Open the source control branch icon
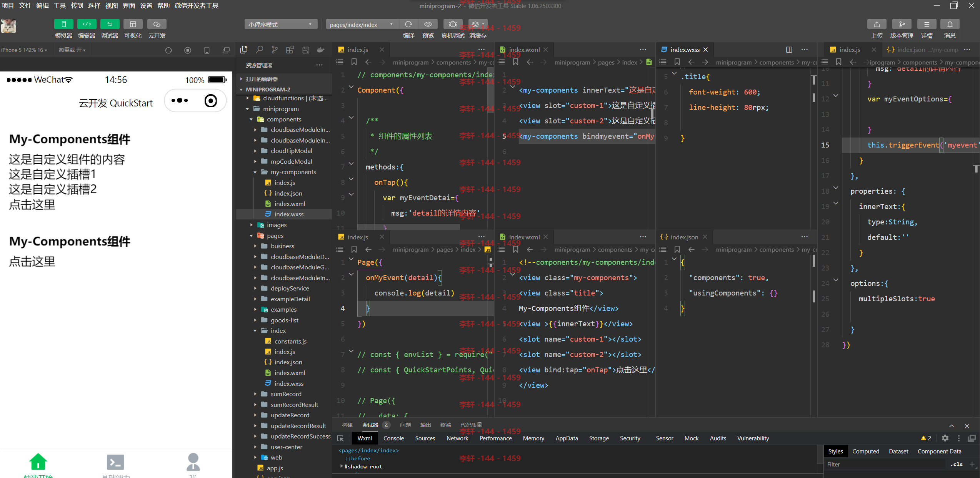The image size is (980, 478). 275,50
